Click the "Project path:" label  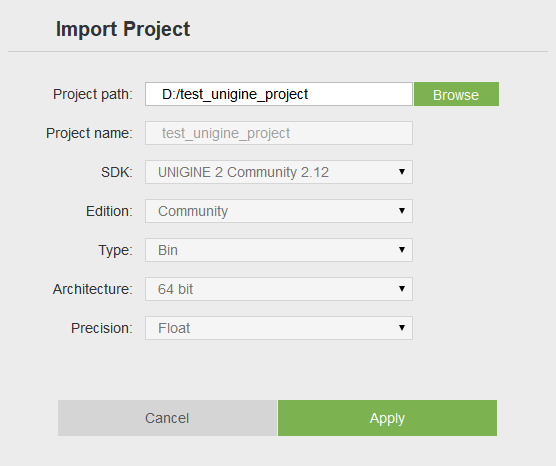(x=93, y=94)
